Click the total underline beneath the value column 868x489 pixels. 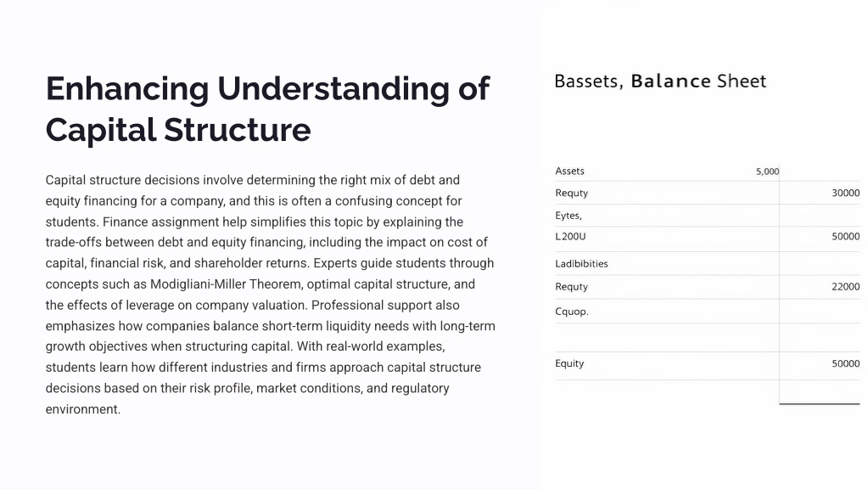[820, 404]
